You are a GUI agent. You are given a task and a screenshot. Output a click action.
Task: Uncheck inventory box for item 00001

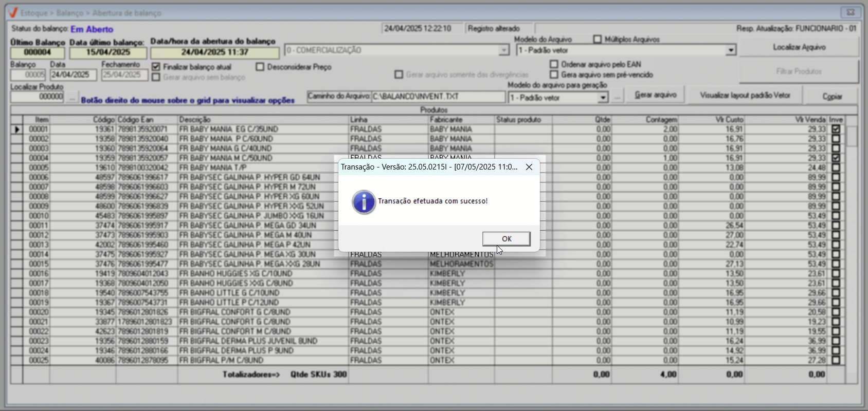(836, 129)
